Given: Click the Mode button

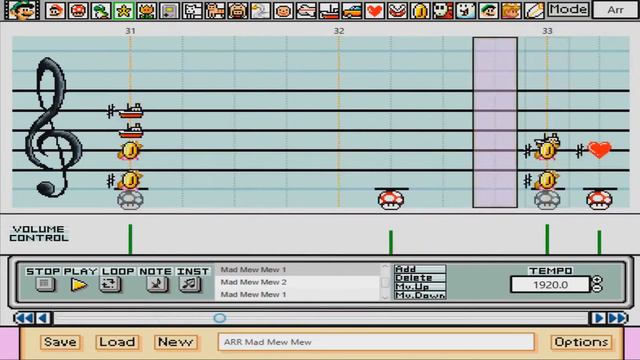Looking at the screenshot, I should [x=568, y=9].
